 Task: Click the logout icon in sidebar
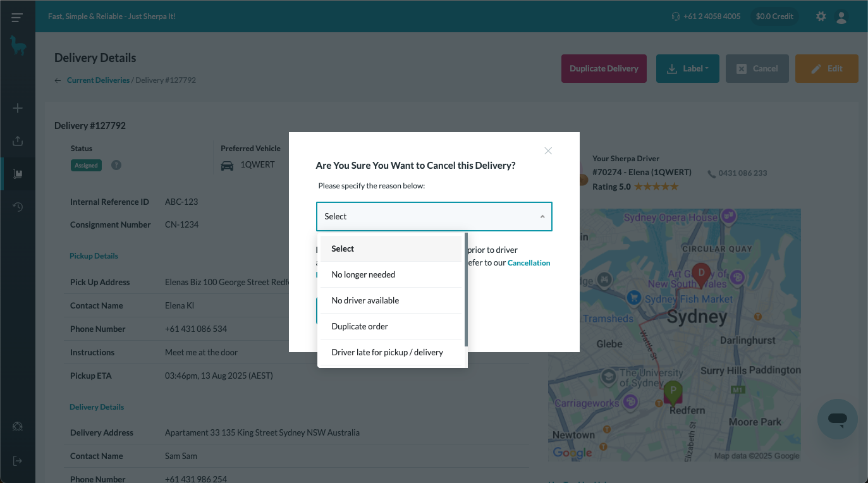click(x=18, y=461)
